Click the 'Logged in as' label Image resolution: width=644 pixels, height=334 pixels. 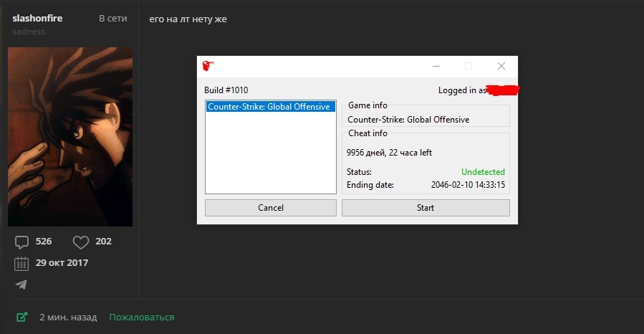(462, 90)
